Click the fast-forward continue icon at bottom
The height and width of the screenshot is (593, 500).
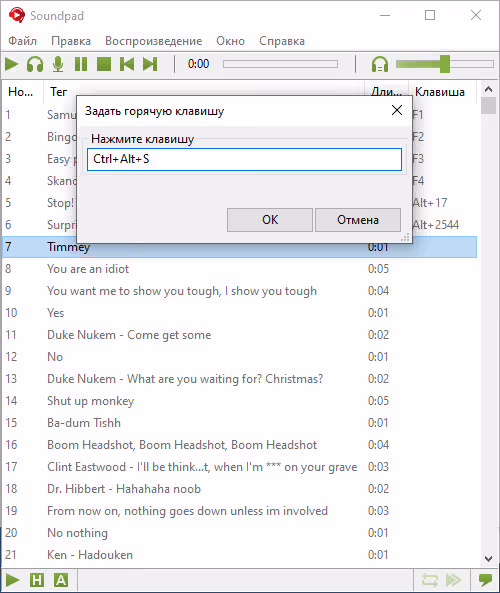(453, 580)
